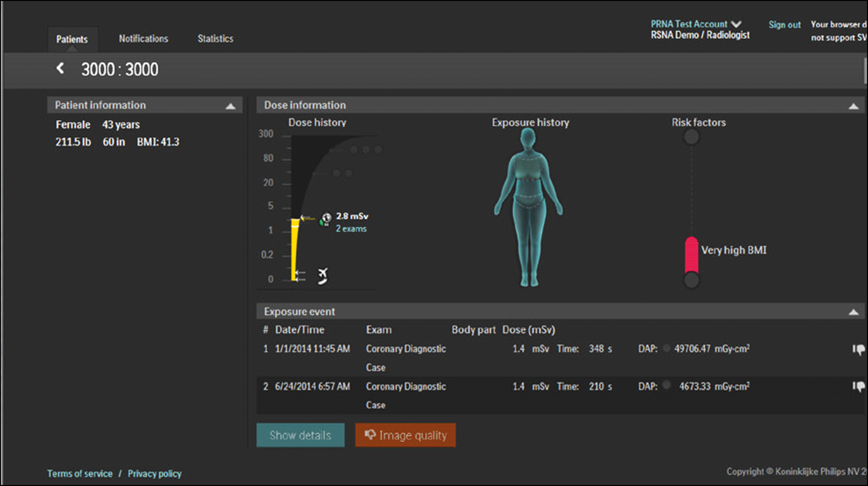Select the Patients tab
The image size is (868, 486).
[72, 39]
